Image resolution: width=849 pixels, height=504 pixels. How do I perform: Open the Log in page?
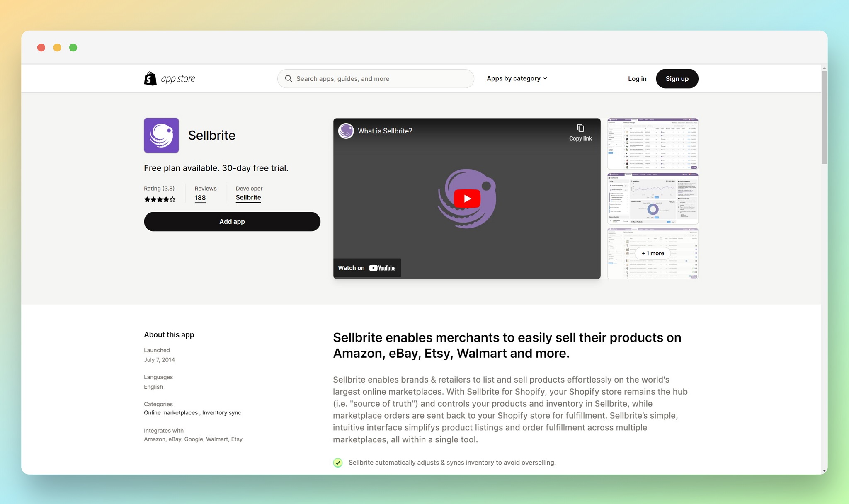[637, 78]
